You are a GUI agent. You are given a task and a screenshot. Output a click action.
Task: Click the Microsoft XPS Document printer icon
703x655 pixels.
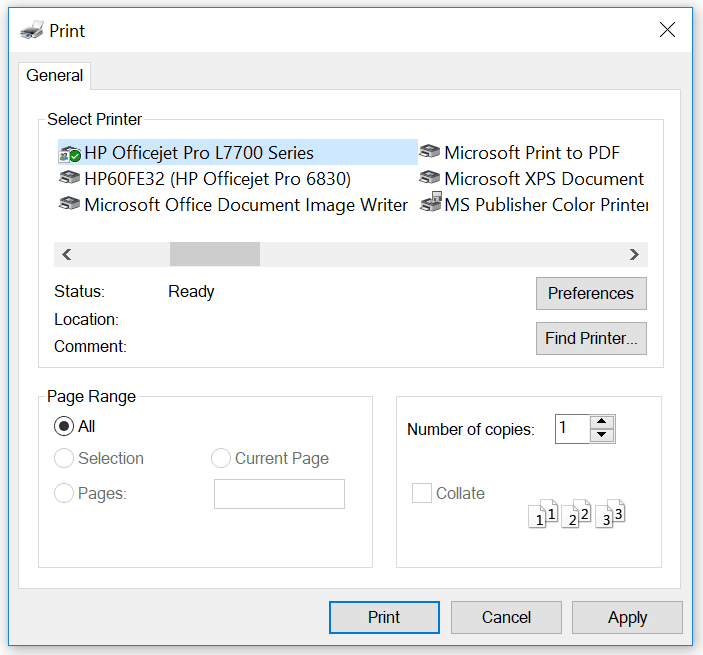[x=430, y=178]
